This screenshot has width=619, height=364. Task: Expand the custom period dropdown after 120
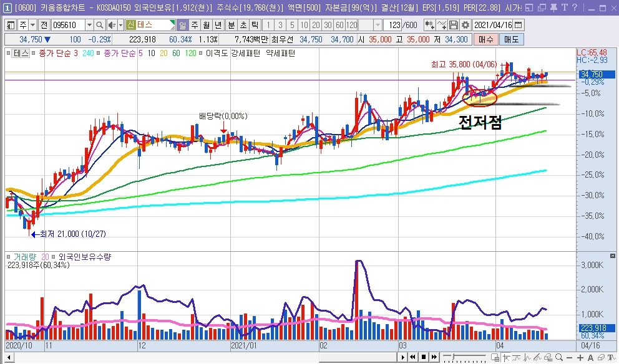pos(378,25)
